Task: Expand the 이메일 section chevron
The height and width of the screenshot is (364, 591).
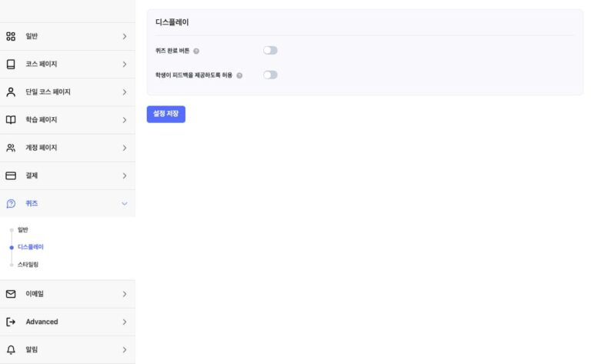Action: tap(124, 293)
